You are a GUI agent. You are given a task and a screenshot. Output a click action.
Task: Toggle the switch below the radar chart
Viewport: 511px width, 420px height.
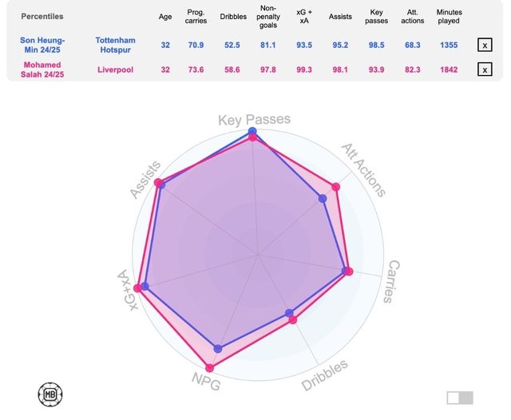pos(460,398)
